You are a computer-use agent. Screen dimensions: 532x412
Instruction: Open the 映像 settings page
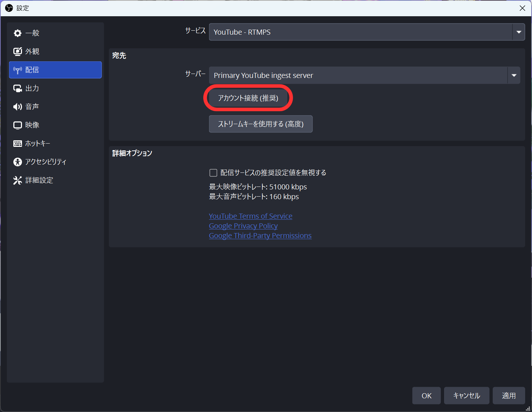click(x=55, y=125)
